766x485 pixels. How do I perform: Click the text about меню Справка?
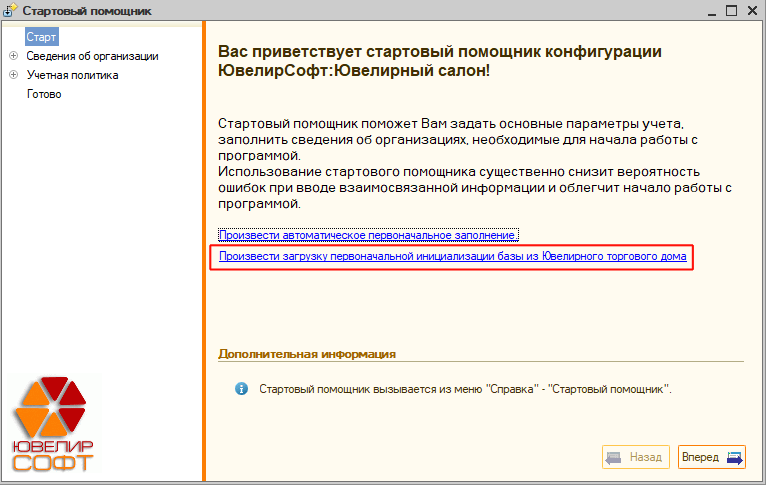click(x=465, y=389)
